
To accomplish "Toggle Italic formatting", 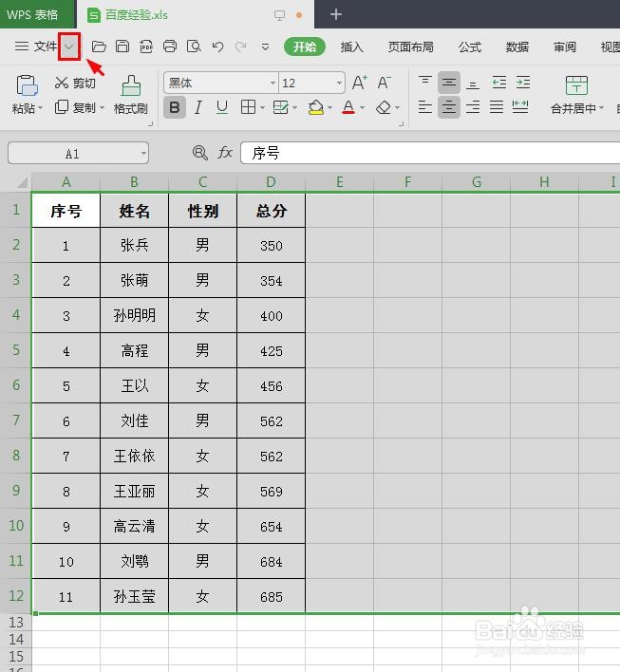I will (x=198, y=107).
